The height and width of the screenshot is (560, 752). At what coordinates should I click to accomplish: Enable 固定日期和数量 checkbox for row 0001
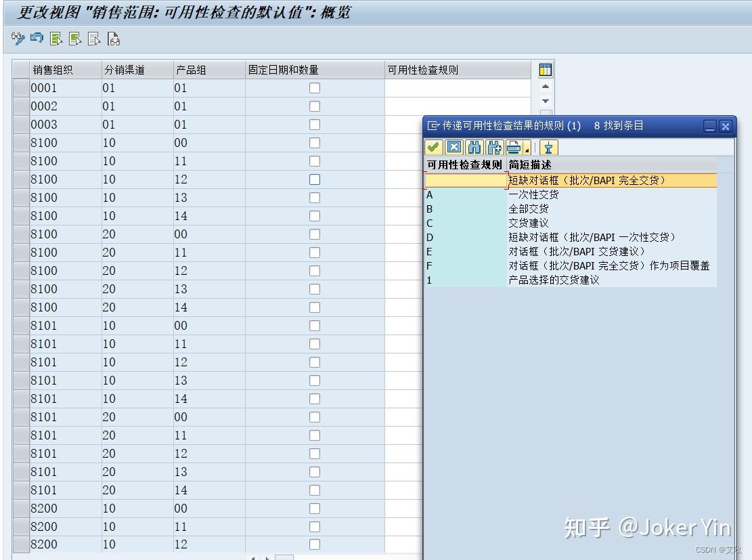click(314, 87)
